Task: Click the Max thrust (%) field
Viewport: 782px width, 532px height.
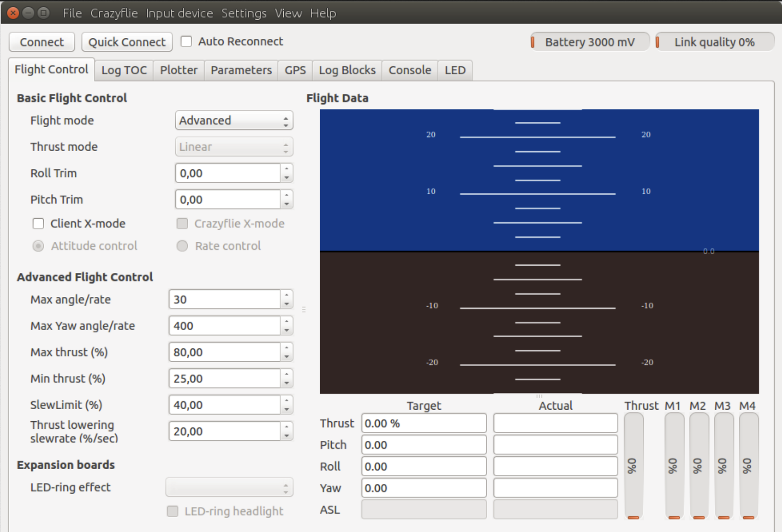Action: [x=231, y=352]
